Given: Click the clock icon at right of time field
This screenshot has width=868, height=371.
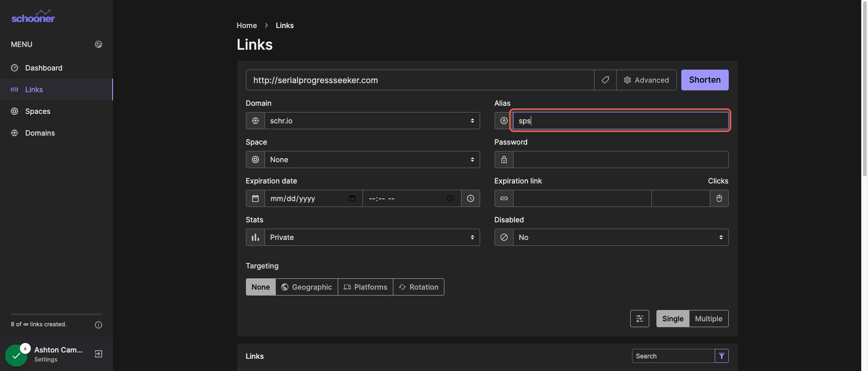Looking at the screenshot, I should 471,198.
